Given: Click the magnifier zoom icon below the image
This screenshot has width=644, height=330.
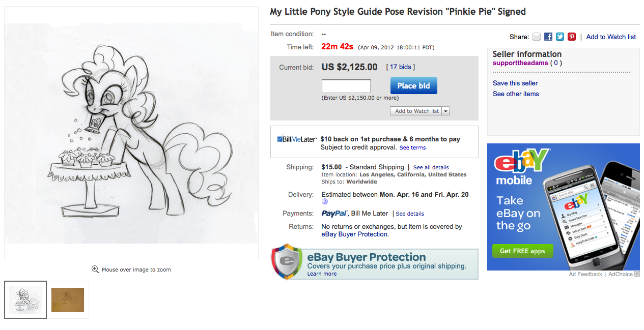Looking at the screenshot, I should pos(95,269).
